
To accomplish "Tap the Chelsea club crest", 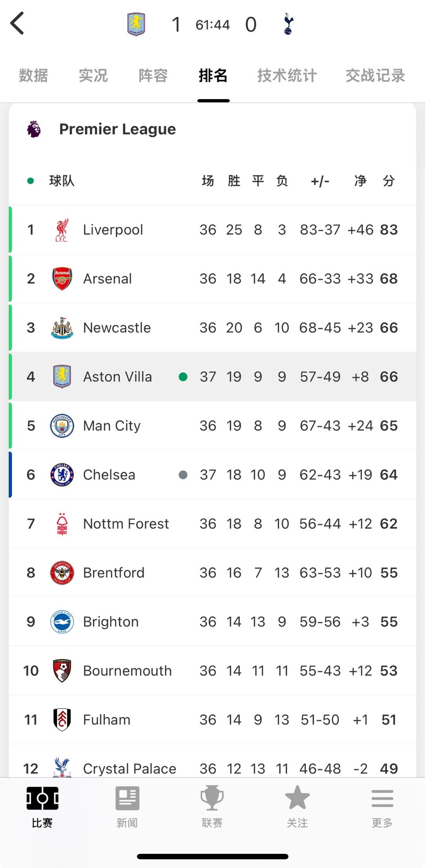I will (62, 475).
